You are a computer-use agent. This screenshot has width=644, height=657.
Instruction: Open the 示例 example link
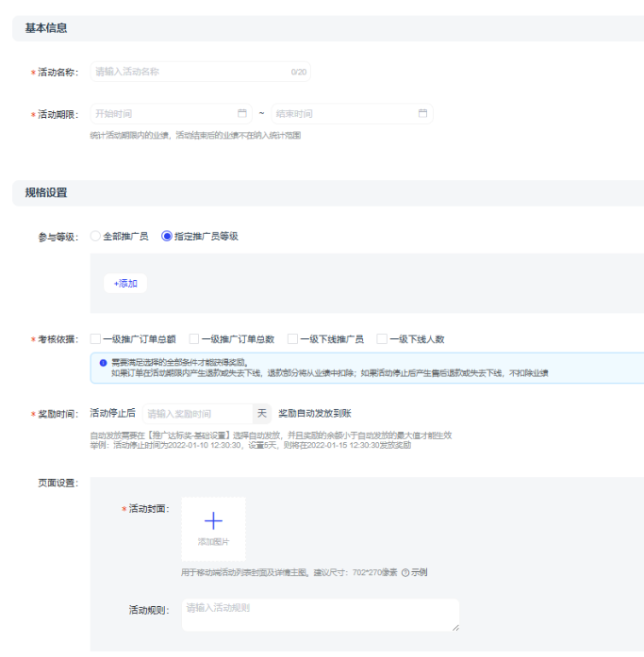click(x=420, y=572)
